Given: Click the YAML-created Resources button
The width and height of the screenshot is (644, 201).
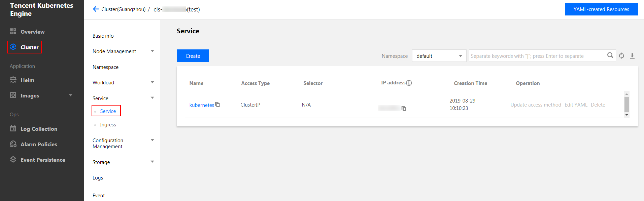Looking at the screenshot, I should point(601,9).
